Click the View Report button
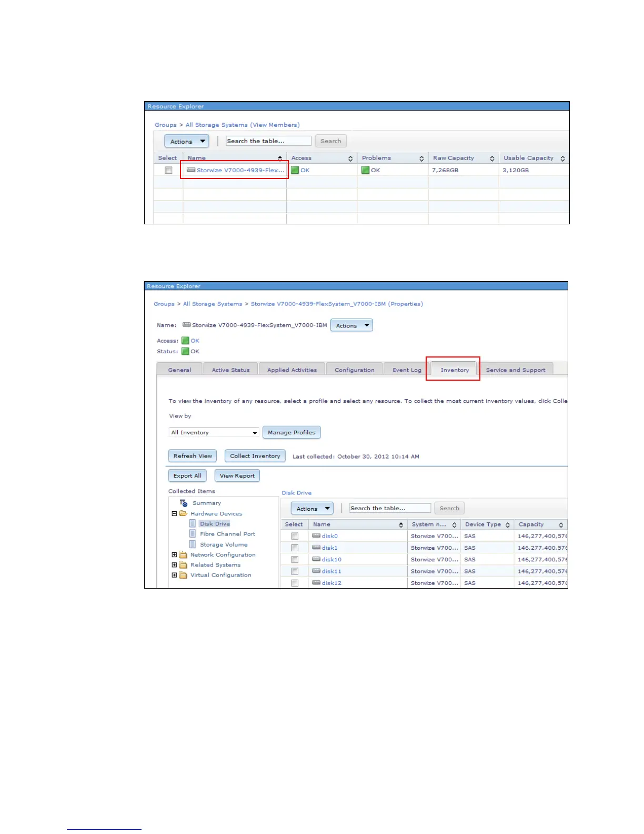 click(x=237, y=475)
